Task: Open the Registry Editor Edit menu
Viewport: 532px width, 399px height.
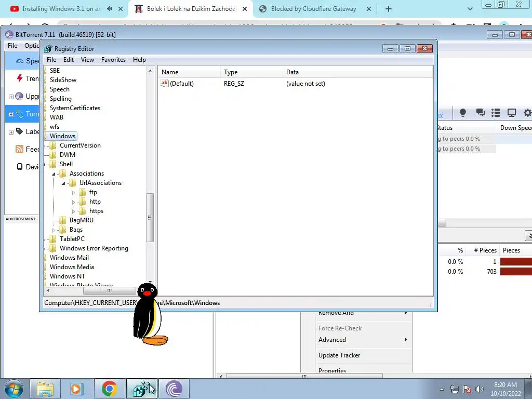Action: pos(68,60)
